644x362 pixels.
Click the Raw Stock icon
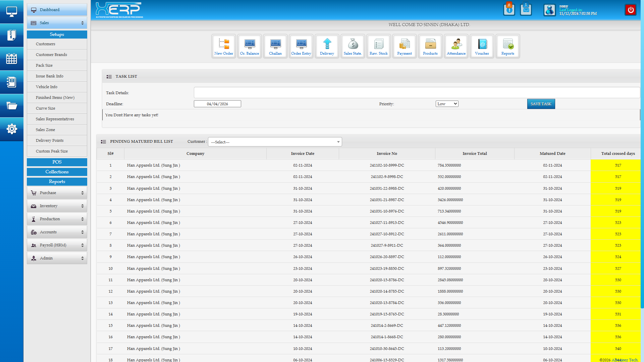tap(378, 46)
